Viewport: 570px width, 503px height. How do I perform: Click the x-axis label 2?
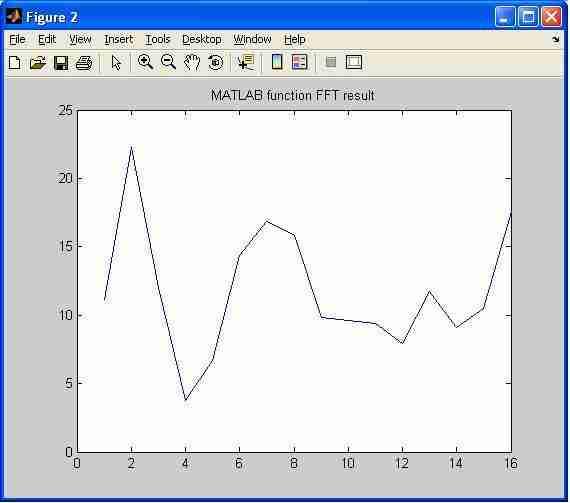pos(131,463)
